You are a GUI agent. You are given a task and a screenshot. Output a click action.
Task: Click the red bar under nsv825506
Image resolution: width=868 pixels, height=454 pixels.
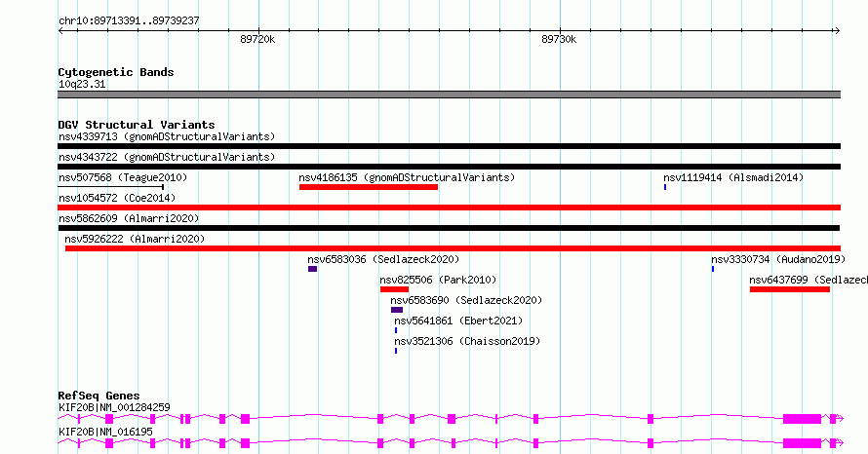tap(394, 289)
